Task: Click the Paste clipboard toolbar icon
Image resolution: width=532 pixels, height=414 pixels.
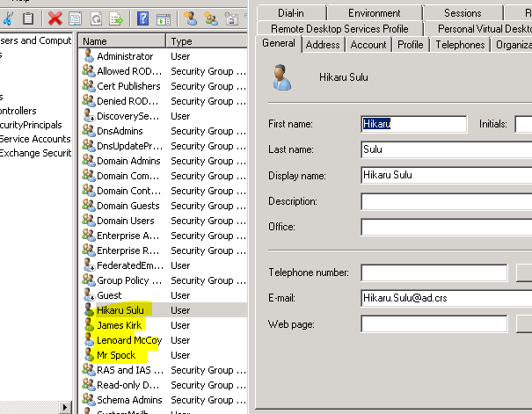Action: pyautogui.click(x=28, y=18)
